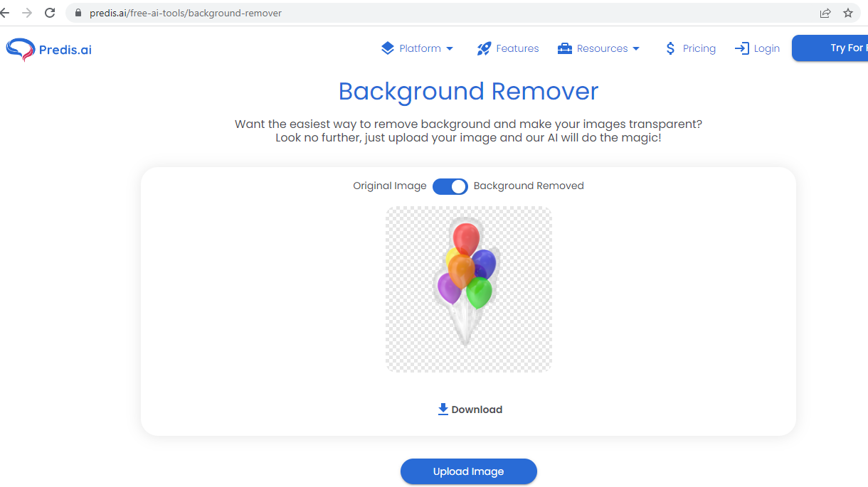Screen dimensions: 868x487
Task: Select the Original Image label
Action: pos(390,186)
